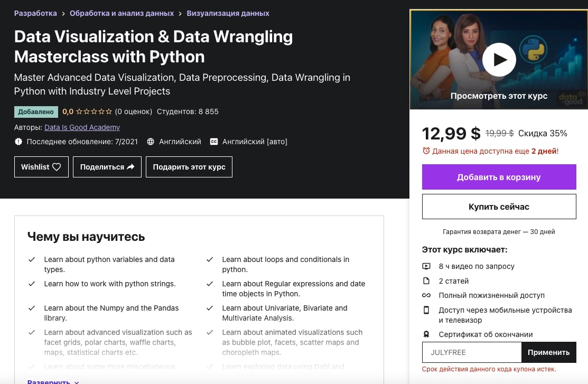The image size is (588, 384).
Task: Click the heart icon on Wishlist
Action: [57, 167]
